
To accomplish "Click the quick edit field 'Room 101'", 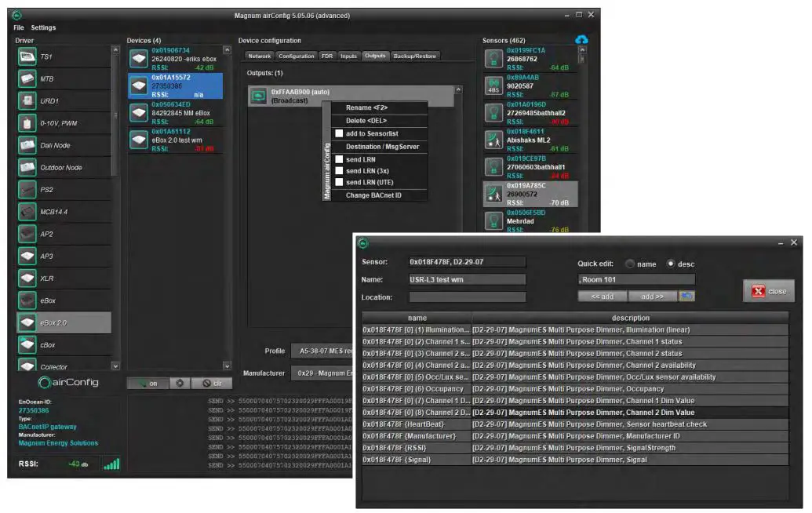I will [x=636, y=279].
